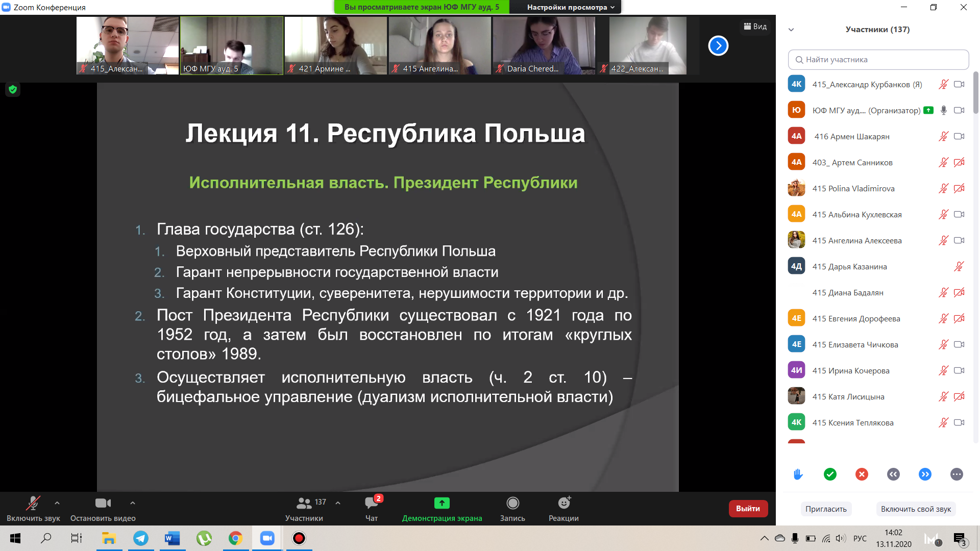
Task: Stop video with Остановить видео button
Action: point(103,509)
